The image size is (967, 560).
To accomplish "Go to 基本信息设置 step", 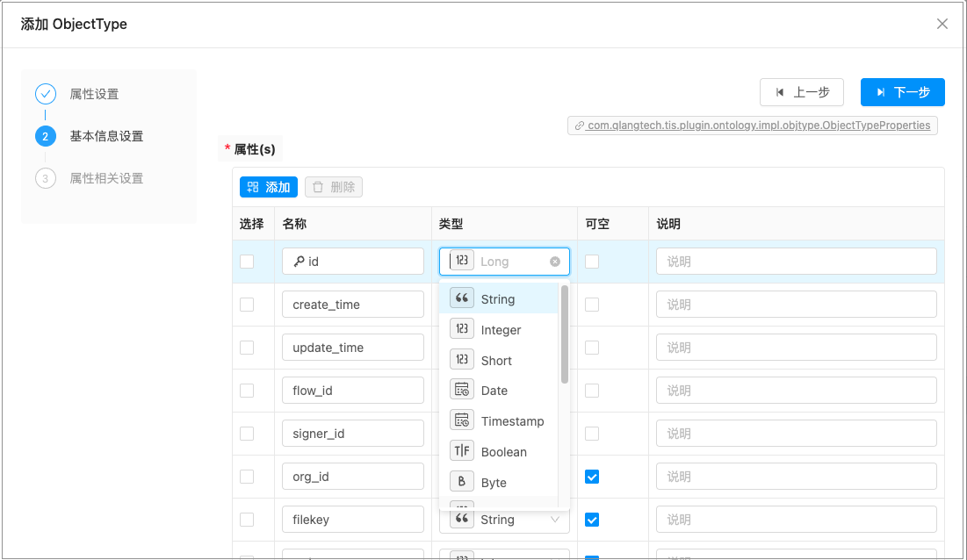I will click(x=106, y=136).
